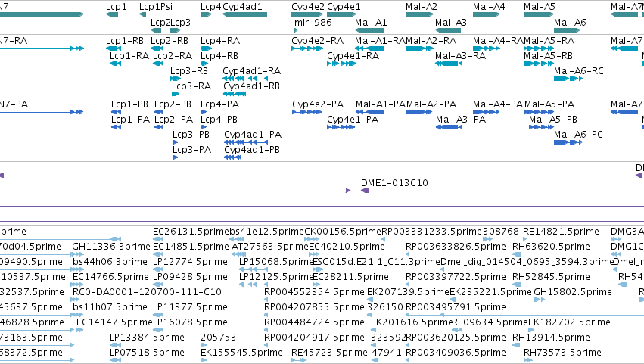Select EST EK155545.5prime
This screenshot has width=644, height=364.
pyautogui.click(x=204, y=360)
